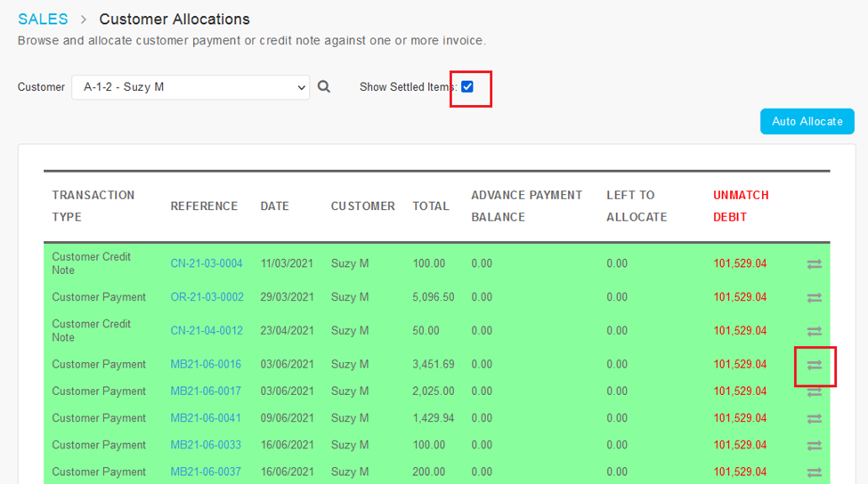The height and width of the screenshot is (484, 868).
Task: Click the customer search magnifier icon
Action: (x=324, y=87)
